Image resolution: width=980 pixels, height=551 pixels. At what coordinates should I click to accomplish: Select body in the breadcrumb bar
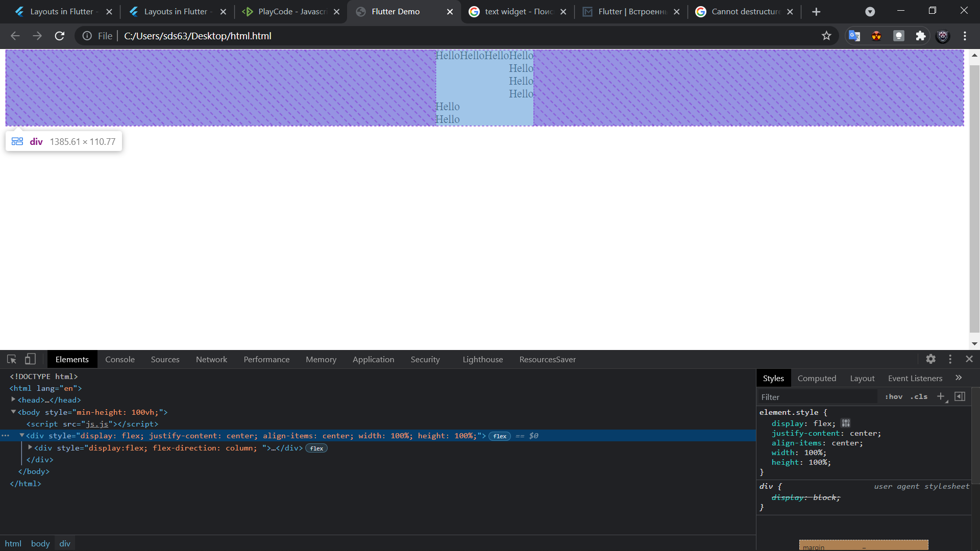pyautogui.click(x=40, y=543)
